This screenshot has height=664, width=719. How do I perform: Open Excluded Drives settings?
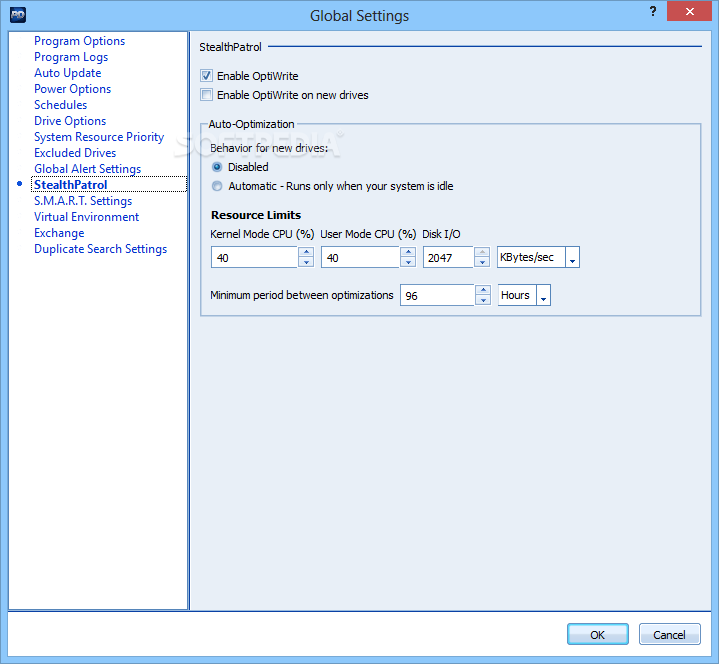point(75,153)
